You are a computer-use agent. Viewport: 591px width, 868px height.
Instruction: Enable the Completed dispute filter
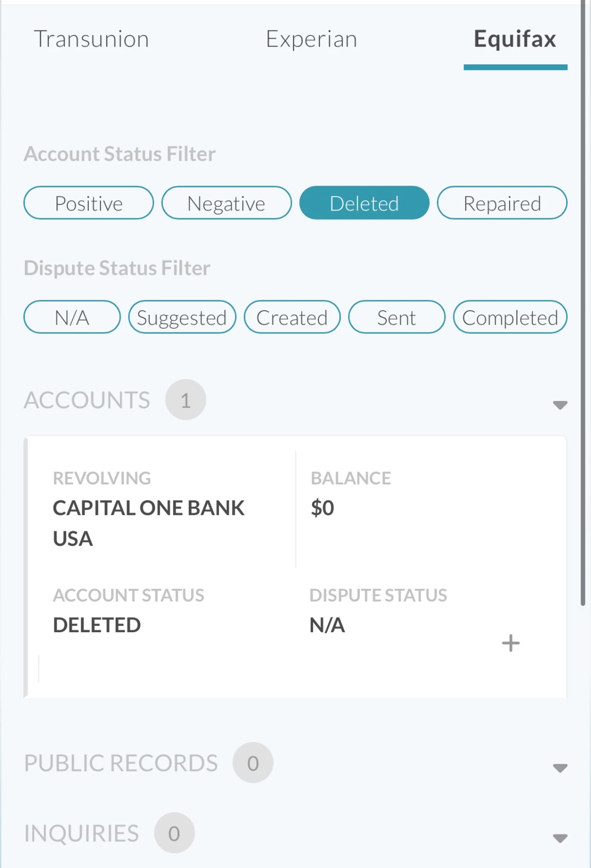tap(510, 317)
